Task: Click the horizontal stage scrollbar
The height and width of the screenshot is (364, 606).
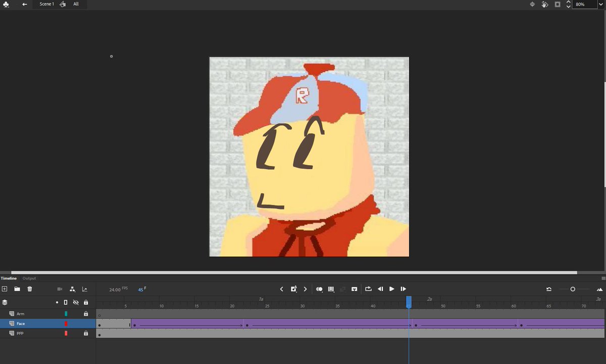Action: 294,273
